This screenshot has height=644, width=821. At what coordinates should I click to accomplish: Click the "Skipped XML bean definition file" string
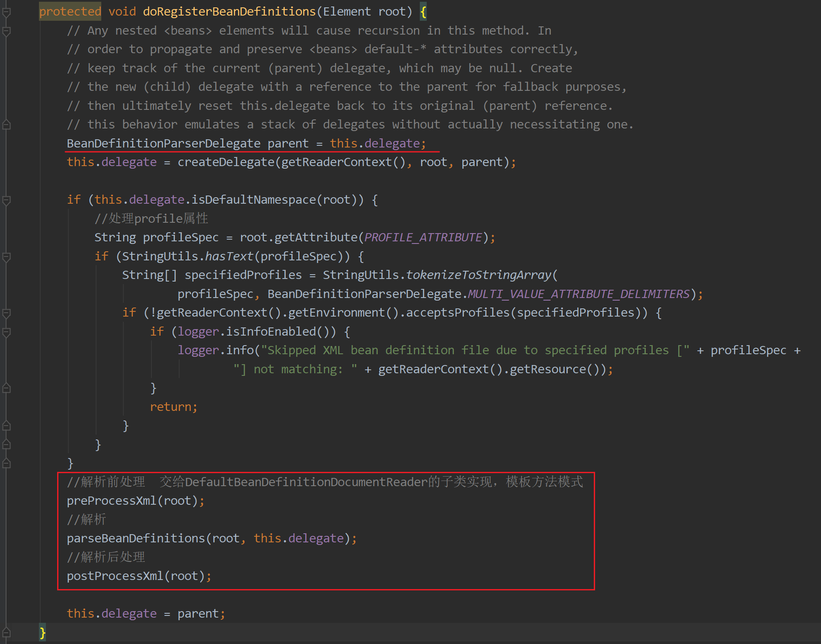[x=475, y=350]
